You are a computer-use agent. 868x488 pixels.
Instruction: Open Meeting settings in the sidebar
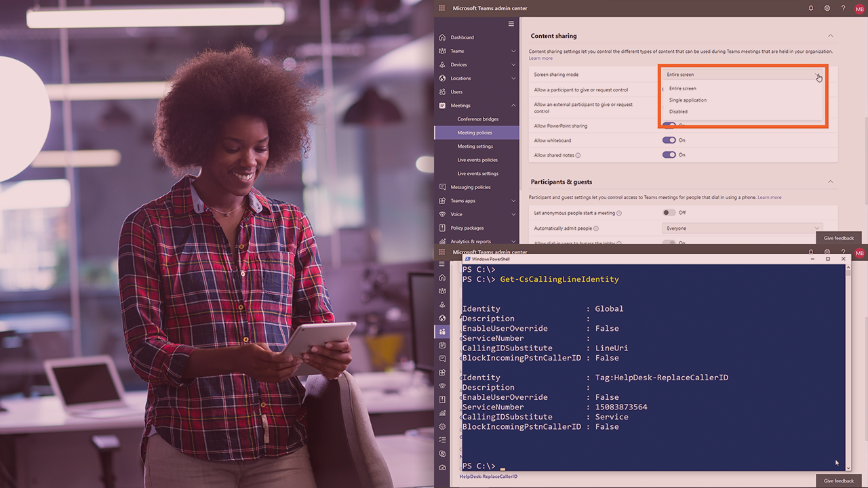click(x=475, y=146)
